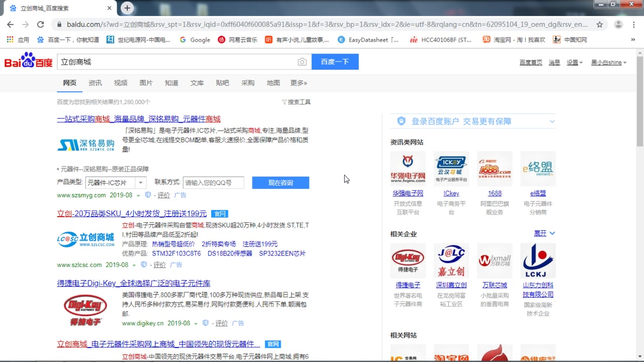The height and width of the screenshot is (362, 644).
Task: Open the HCC40106BF bookmark
Action: tap(441, 40)
